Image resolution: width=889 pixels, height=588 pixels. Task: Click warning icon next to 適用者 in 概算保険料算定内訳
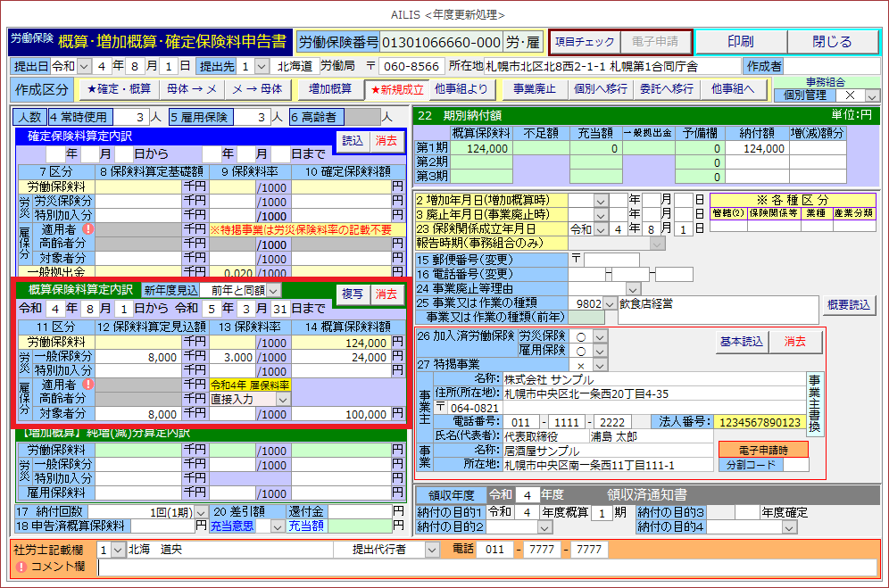pos(89,385)
